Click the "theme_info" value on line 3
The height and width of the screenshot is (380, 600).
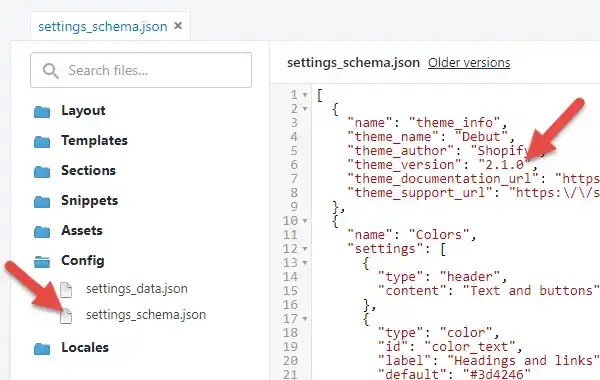455,122
